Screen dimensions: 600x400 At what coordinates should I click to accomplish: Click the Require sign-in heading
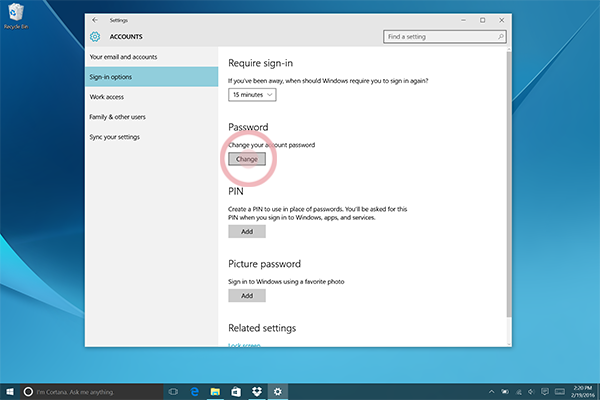[260, 63]
